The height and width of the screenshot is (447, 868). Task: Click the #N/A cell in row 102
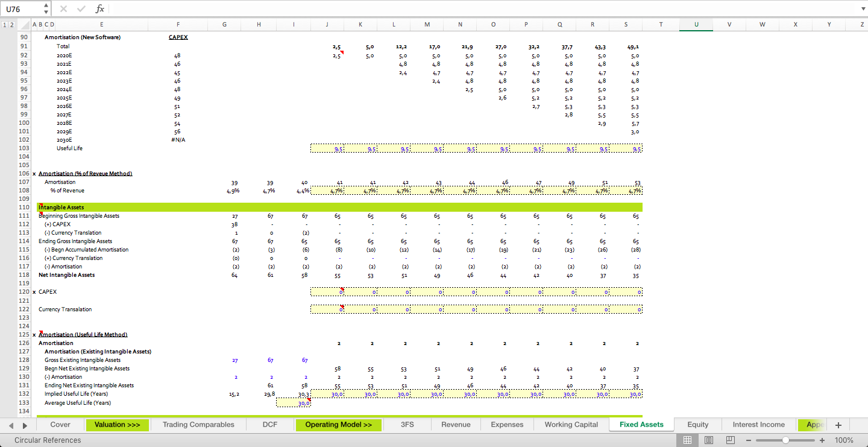click(x=178, y=139)
